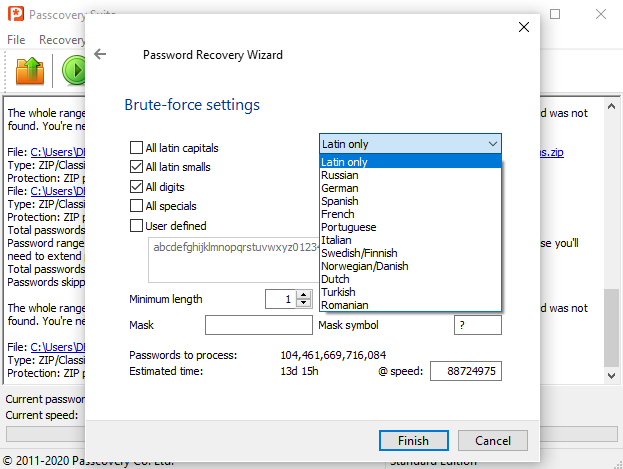Uncheck the All digits checkbox
This screenshot has width=623, height=469.
pos(136,186)
